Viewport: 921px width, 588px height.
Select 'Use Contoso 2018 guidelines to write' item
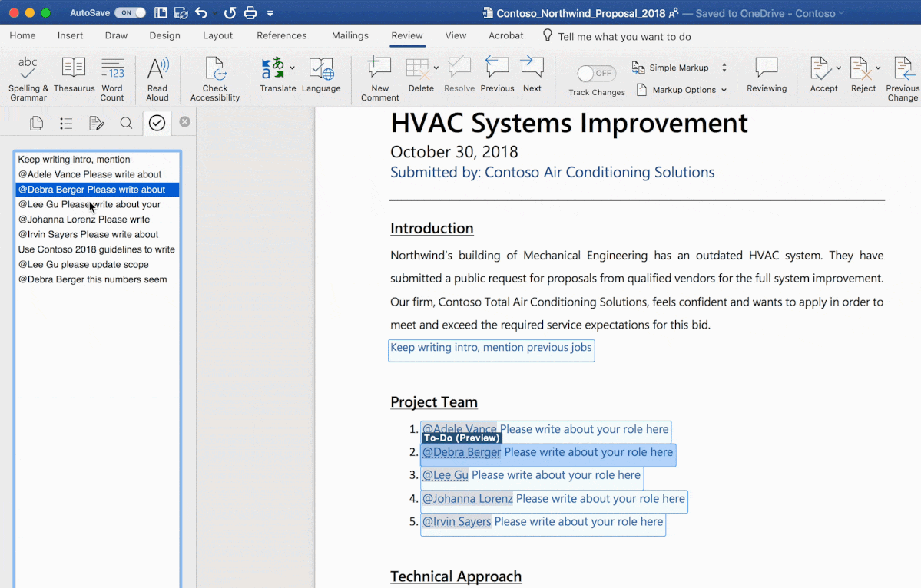coord(98,249)
